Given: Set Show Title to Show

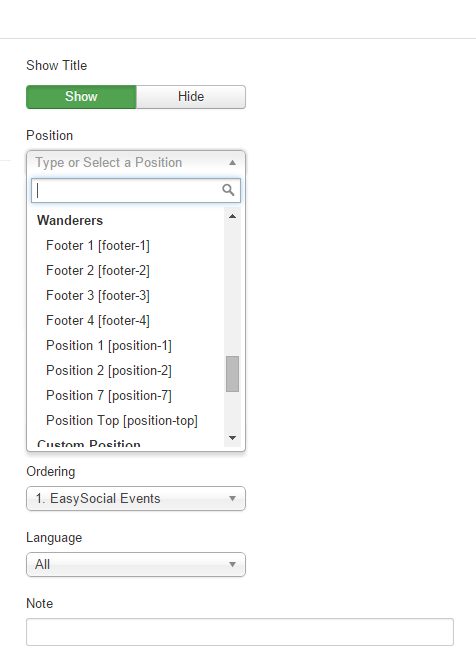Looking at the screenshot, I should point(81,97).
